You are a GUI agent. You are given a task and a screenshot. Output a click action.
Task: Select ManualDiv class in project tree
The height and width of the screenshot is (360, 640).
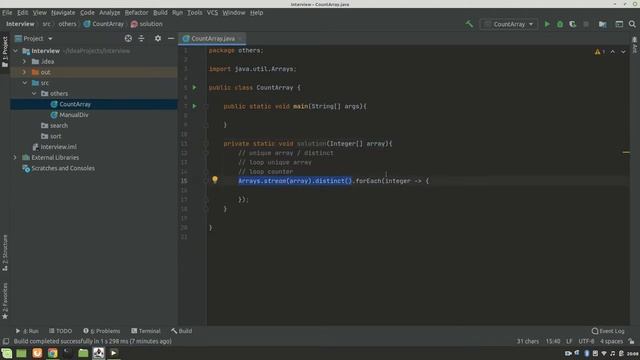73,115
